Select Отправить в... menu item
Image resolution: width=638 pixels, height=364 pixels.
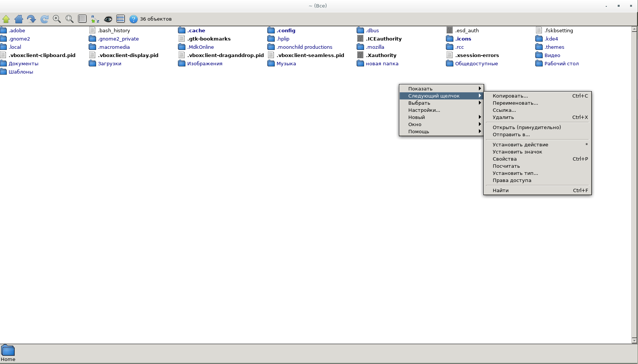pyautogui.click(x=537, y=135)
